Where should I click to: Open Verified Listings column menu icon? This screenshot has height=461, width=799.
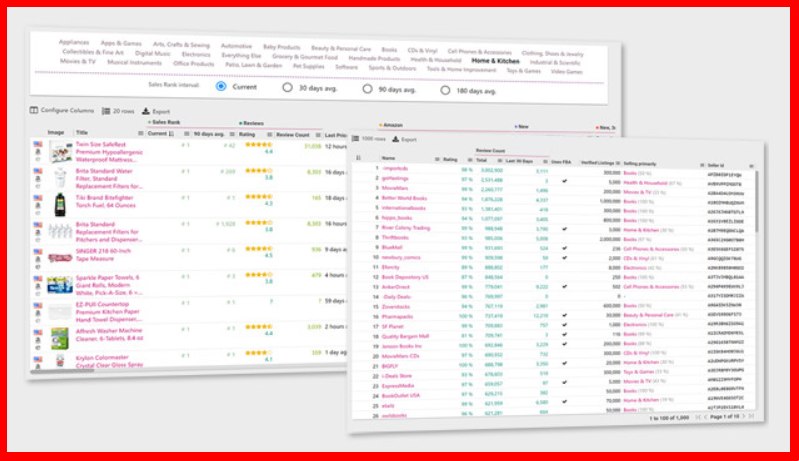[x=618, y=163]
